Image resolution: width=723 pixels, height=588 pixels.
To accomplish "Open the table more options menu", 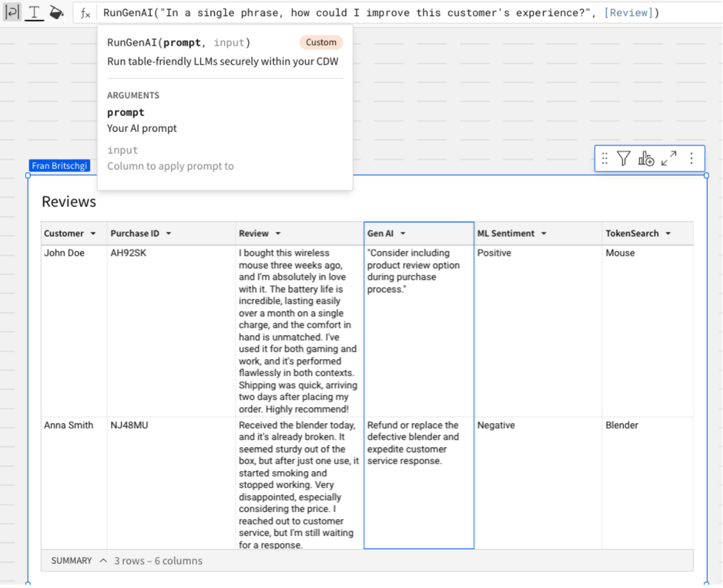I will click(692, 159).
